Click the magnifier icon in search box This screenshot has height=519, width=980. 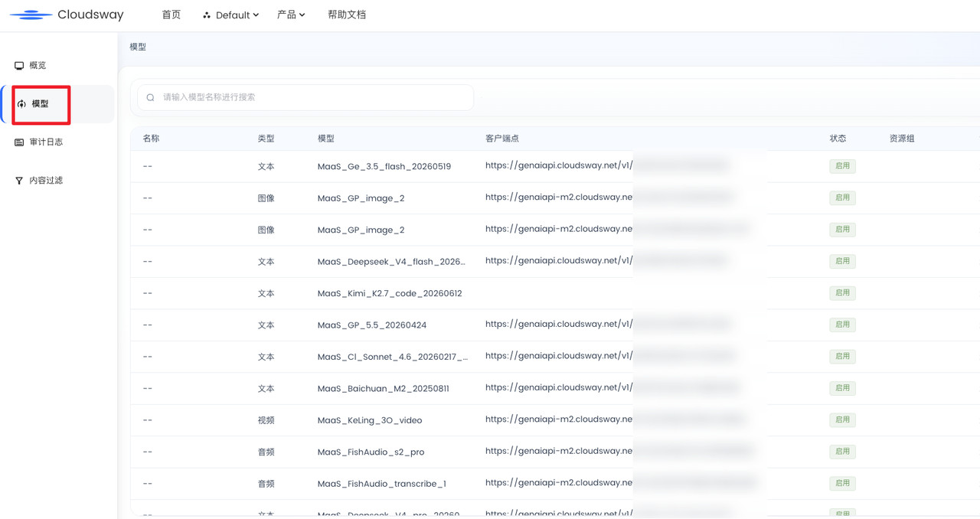point(151,97)
